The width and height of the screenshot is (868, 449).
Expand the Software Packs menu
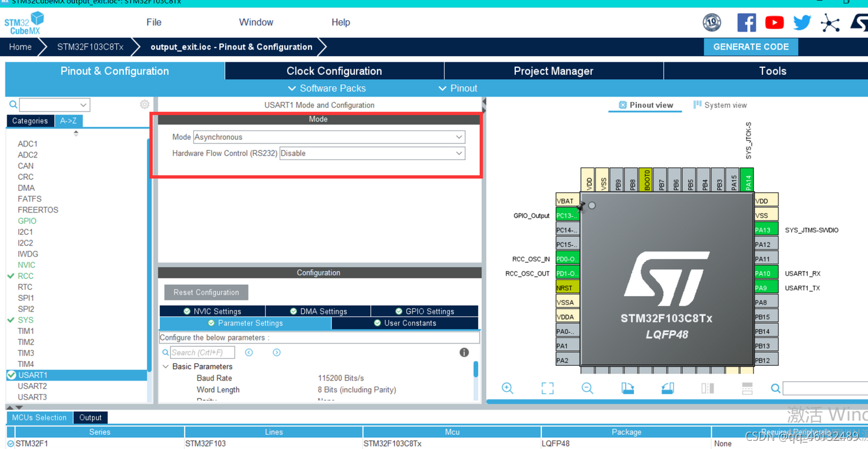click(327, 89)
